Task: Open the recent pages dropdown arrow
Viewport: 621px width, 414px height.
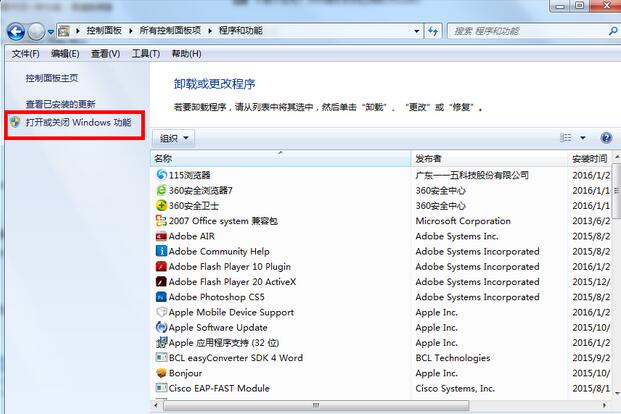Action: tap(51, 32)
